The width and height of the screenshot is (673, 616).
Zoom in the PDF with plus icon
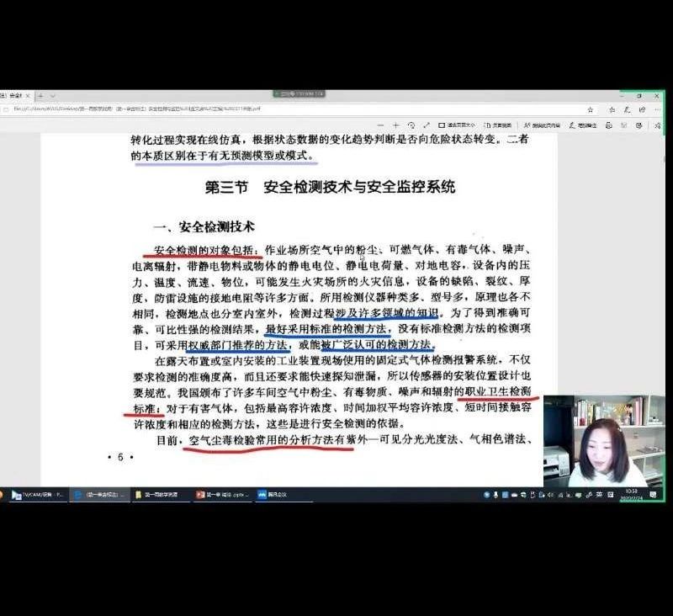point(395,125)
